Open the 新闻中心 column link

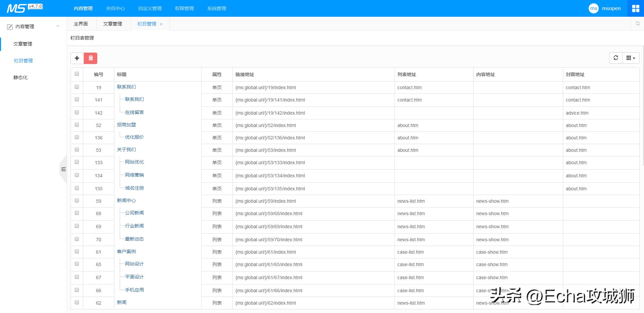click(126, 201)
